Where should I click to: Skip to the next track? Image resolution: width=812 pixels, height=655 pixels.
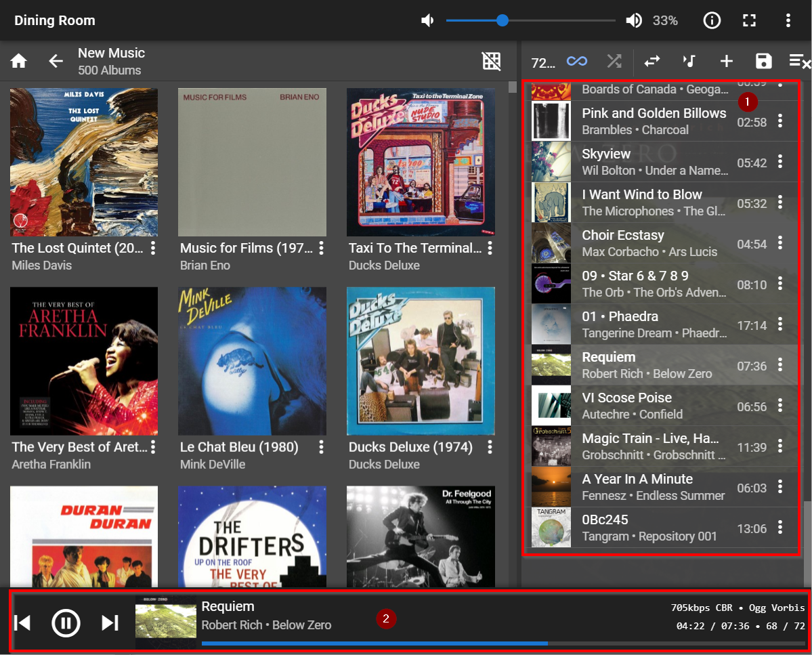click(x=110, y=622)
